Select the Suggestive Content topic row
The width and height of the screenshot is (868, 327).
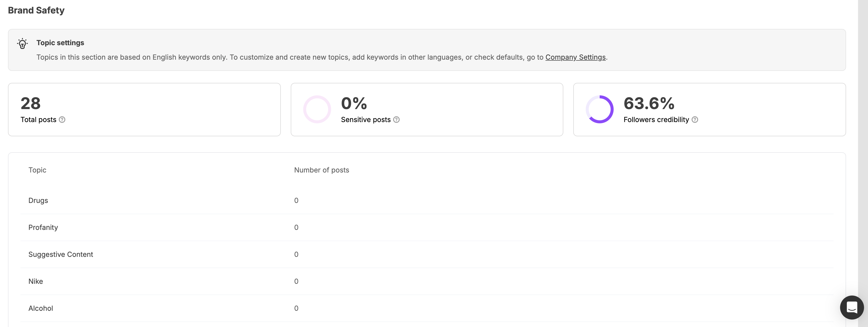click(427, 254)
